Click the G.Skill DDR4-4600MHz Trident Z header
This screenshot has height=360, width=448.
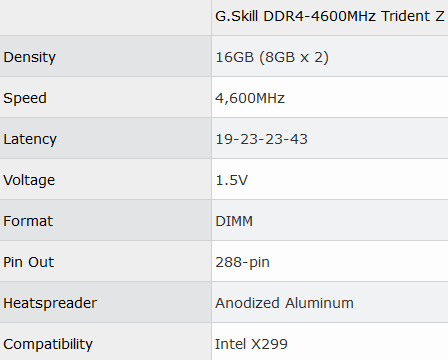(x=330, y=16)
